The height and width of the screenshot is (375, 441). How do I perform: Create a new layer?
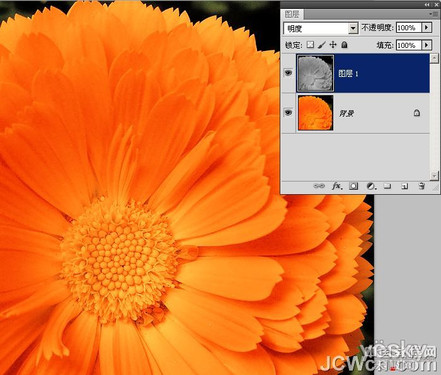[x=405, y=186]
